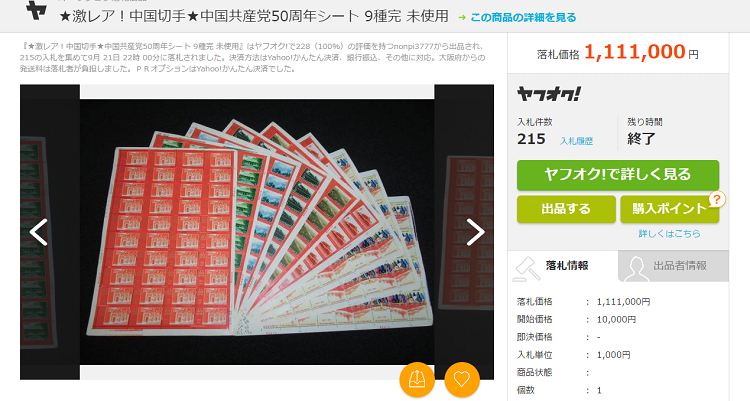Follow the この商品の詳細を見る link

pyautogui.click(x=523, y=18)
